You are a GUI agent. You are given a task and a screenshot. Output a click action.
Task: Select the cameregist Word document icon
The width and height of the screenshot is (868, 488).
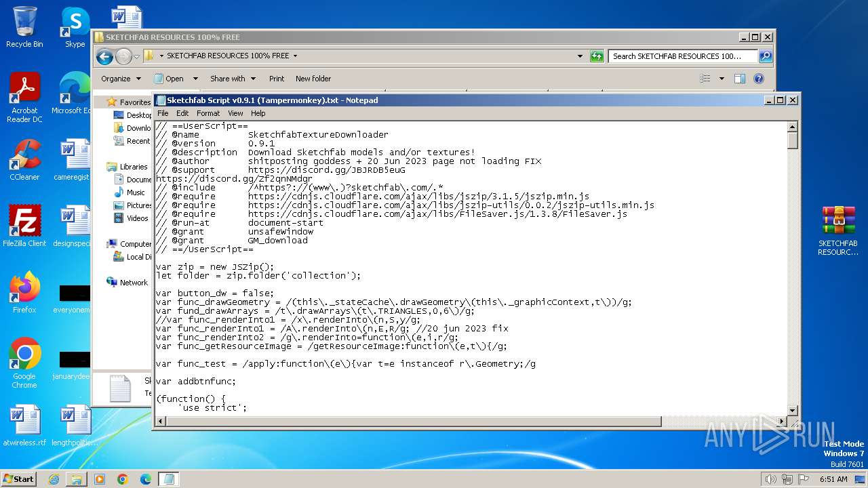click(71, 160)
